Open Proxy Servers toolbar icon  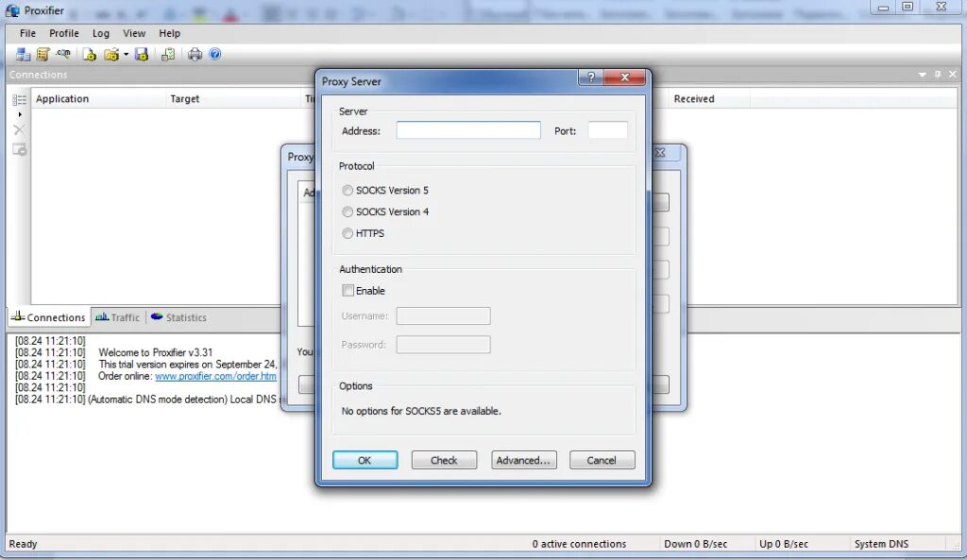point(23,54)
